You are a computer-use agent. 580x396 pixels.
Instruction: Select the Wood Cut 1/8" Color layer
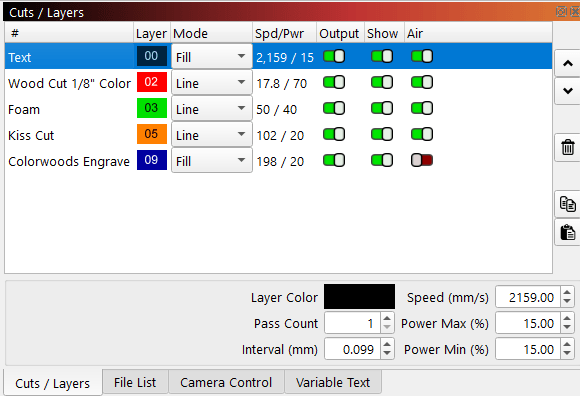pos(69,83)
